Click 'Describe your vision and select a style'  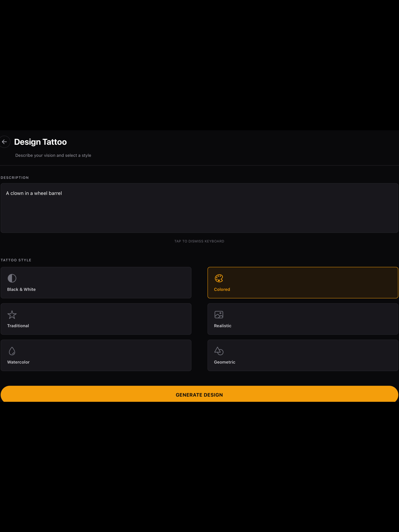[53, 155]
